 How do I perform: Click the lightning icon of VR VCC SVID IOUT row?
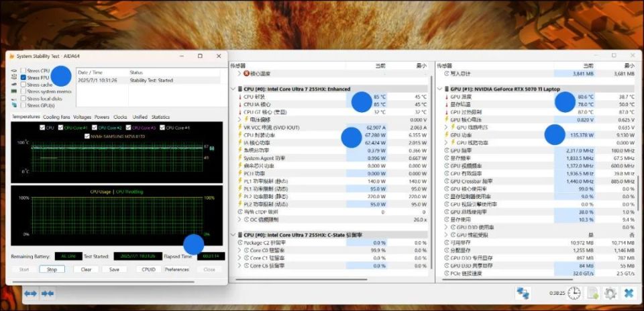tap(240, 127)
